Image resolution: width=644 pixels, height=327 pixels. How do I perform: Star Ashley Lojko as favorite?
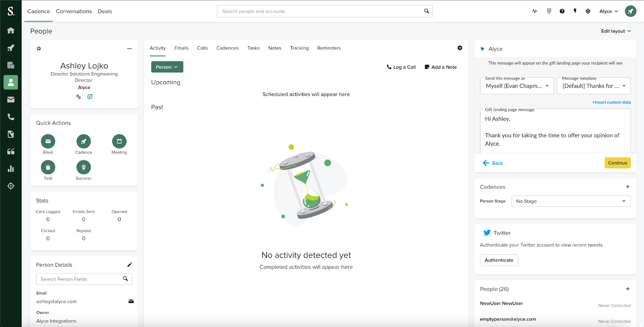(x=39, y=49)
